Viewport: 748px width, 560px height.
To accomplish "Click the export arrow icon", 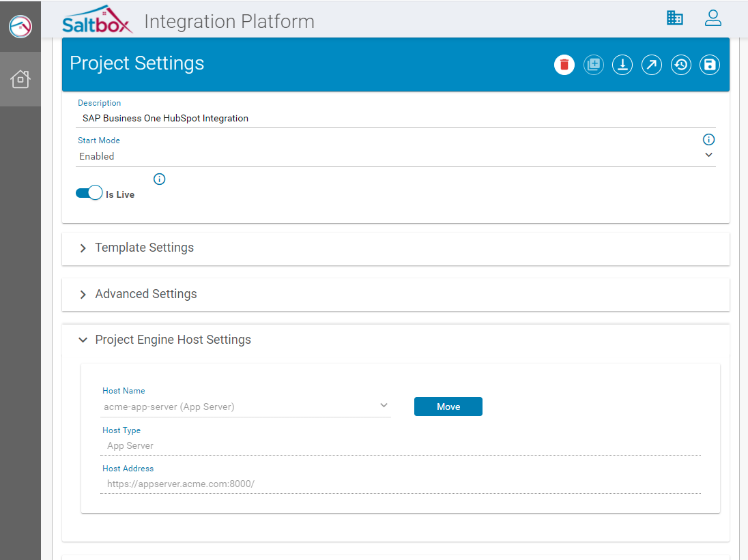I will coord(652,65).
